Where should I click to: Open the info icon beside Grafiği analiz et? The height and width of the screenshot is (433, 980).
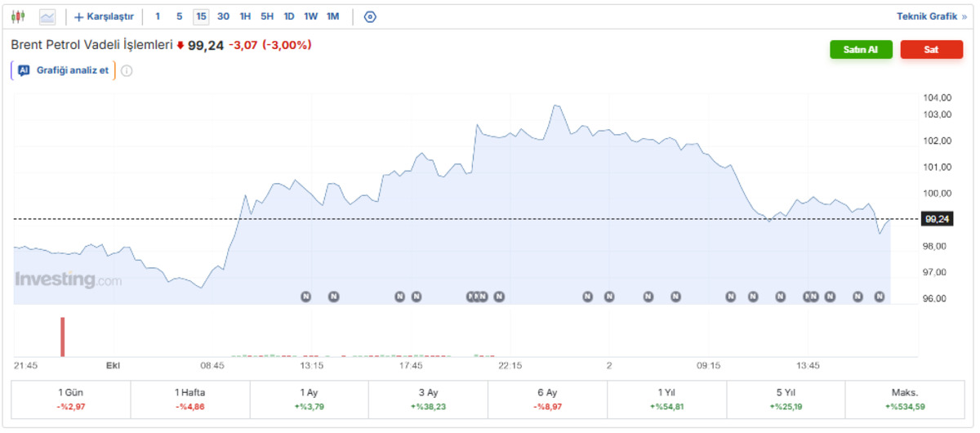pos(127,70)
